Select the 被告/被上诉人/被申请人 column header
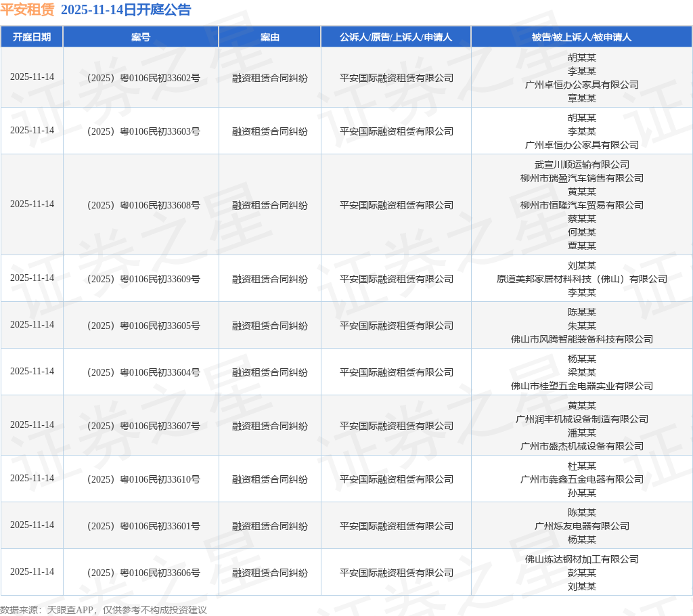This screenshot has height=616, width=693. click(581, 37)
